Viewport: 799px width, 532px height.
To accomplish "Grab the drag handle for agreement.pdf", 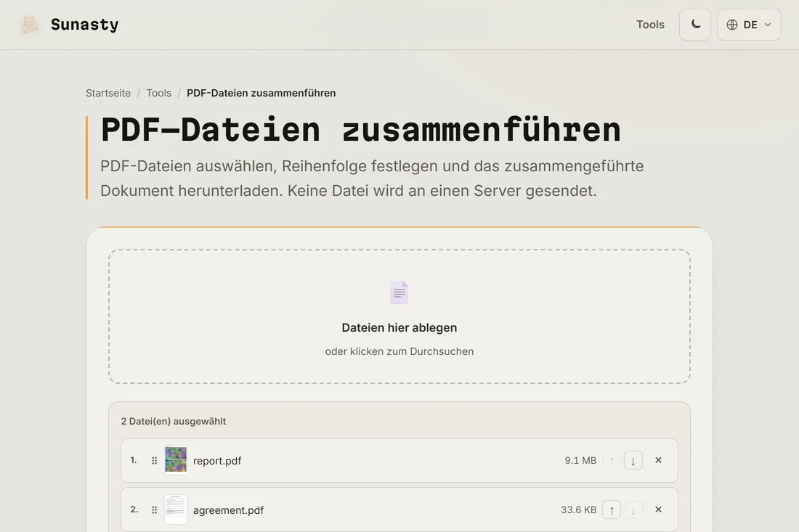I will (155, 510).
